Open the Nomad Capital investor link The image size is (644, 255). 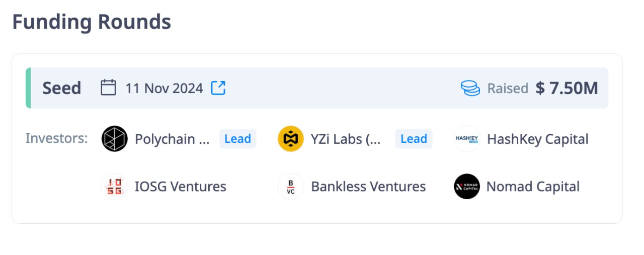[533, 187]
